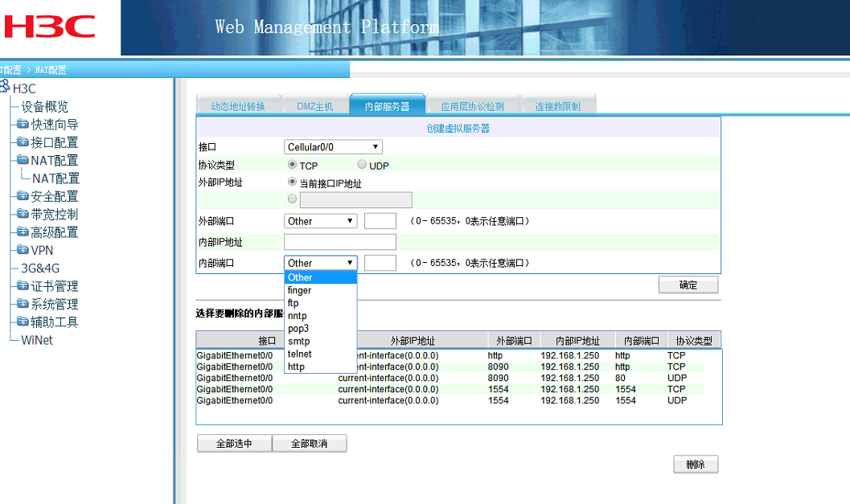The height and width of the screenshot is (504, 850).
Task: Select row with 1554 UDP mapping
Action: (450, 400)
